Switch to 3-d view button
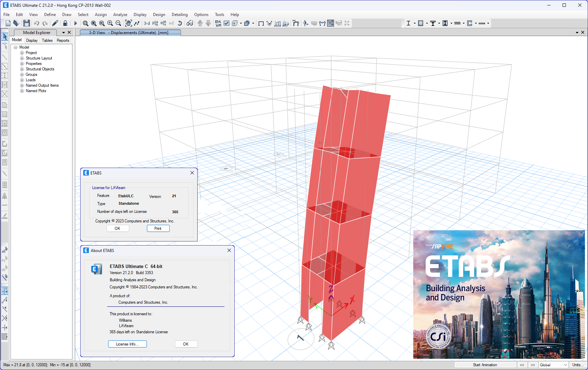This screenshot has width=588, height=370. (147, 23)
